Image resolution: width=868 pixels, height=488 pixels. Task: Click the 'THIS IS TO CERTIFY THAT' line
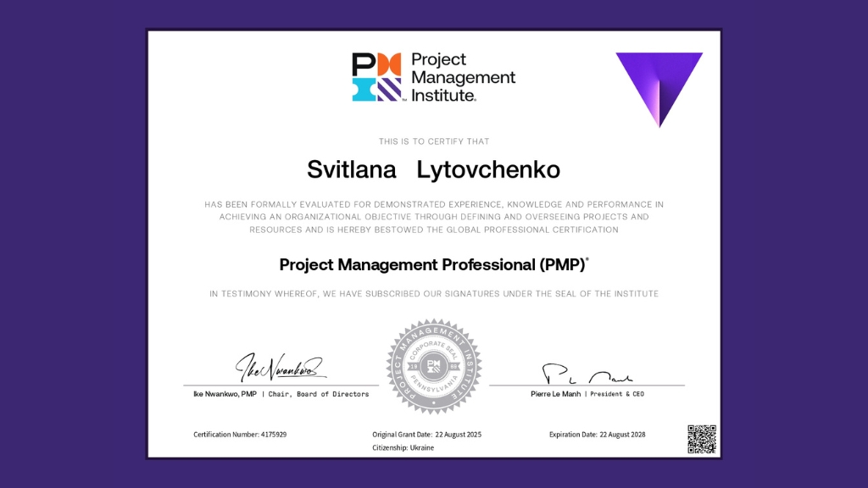(434, 141)
